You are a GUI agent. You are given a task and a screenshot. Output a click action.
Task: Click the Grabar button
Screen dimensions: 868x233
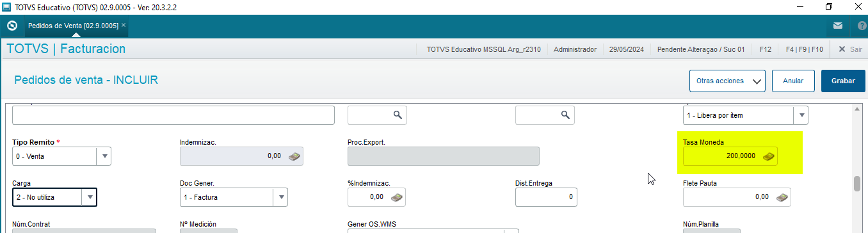[843, 81]
